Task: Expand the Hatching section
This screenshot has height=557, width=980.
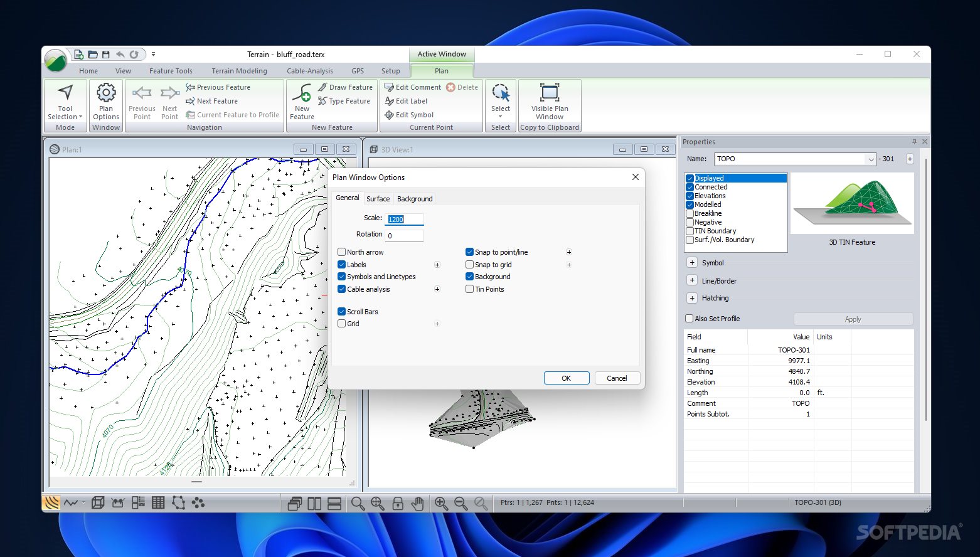Action: click(692, 298)
